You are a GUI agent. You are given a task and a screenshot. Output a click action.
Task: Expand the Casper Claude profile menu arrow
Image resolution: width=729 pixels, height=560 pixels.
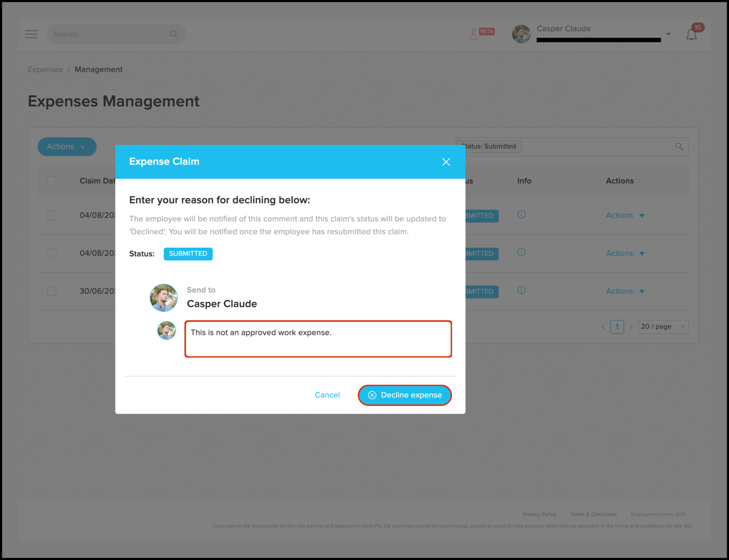coord(668,34)
